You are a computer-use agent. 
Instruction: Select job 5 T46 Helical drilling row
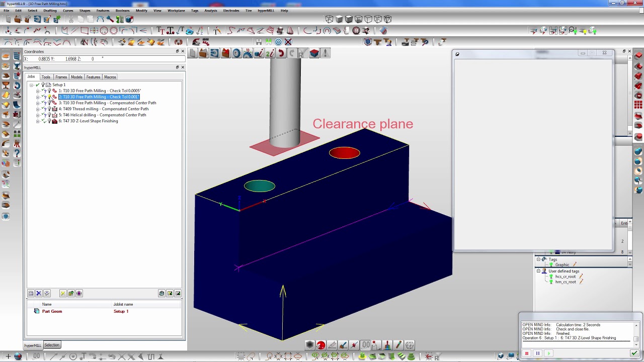click(x=102, y=115)
